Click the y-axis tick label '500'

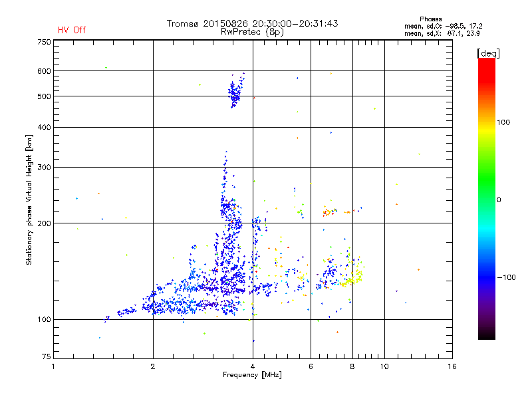click(44, 96)
